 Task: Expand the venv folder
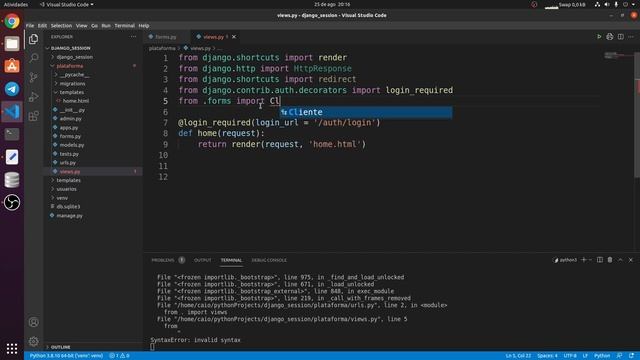pos(62,198)
